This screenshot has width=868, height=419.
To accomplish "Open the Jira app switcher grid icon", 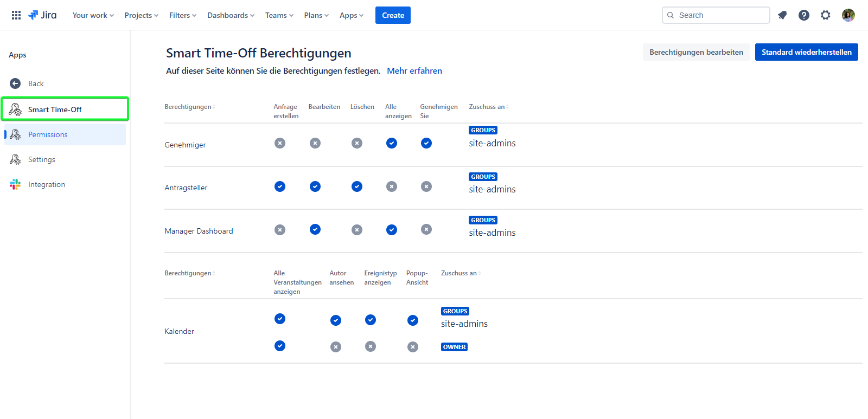I will tap(16, 15).
